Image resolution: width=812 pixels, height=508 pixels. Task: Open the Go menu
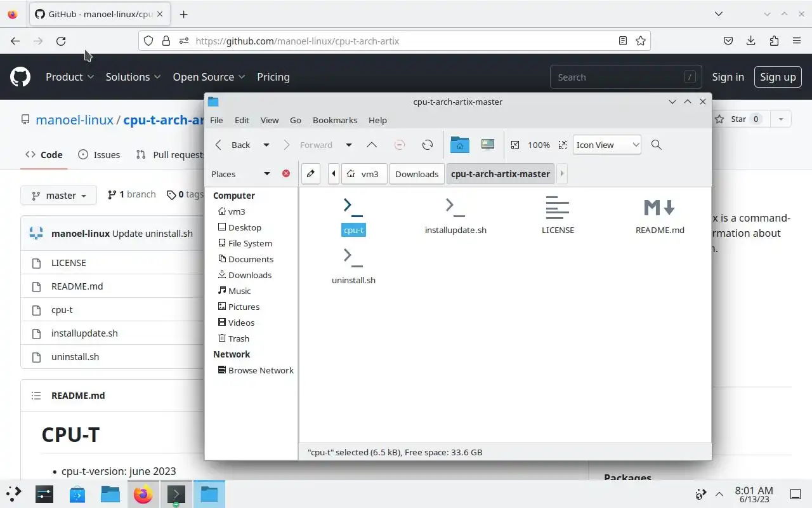296,120
